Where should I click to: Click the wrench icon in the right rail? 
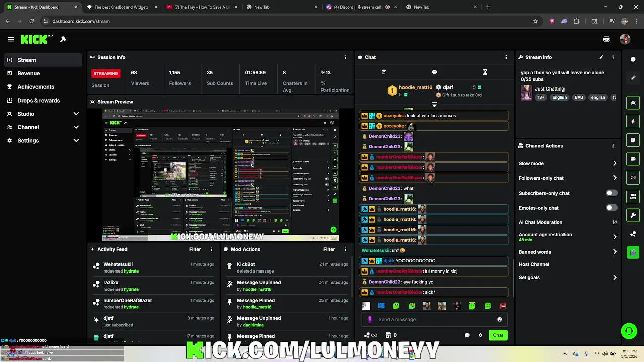tap(633, 215)
